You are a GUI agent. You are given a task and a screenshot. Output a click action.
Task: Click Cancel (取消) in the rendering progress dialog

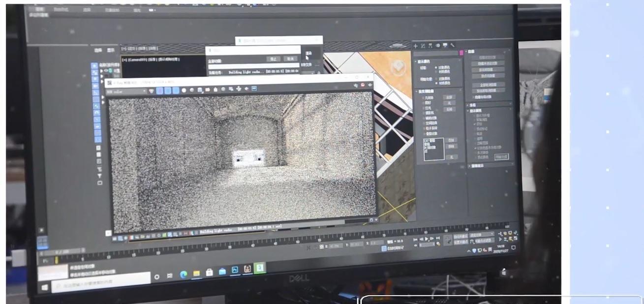click(x=289, y=59)
